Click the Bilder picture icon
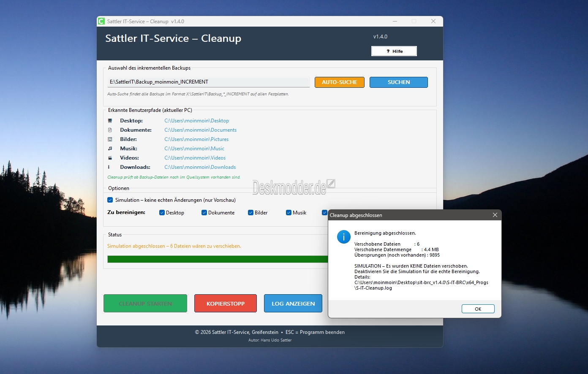The image size is (588, 374). (110, 139)
